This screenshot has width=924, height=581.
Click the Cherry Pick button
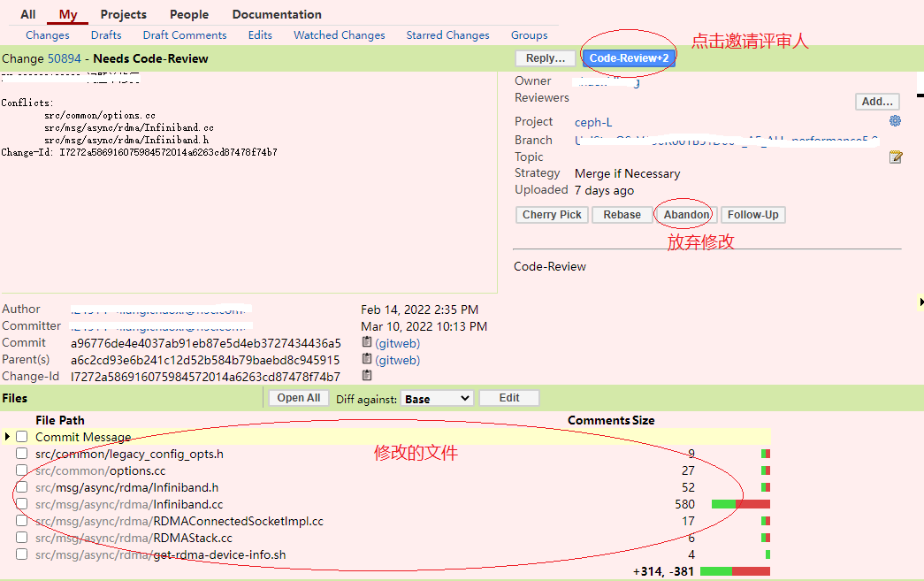pyautogui.click(x=551, y=214)
